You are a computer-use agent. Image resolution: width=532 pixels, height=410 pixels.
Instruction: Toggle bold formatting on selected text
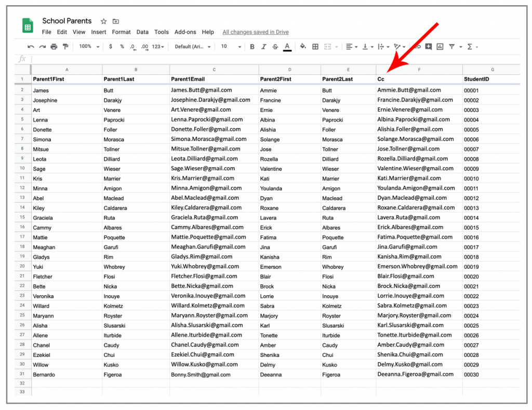[x=252, y=46]
